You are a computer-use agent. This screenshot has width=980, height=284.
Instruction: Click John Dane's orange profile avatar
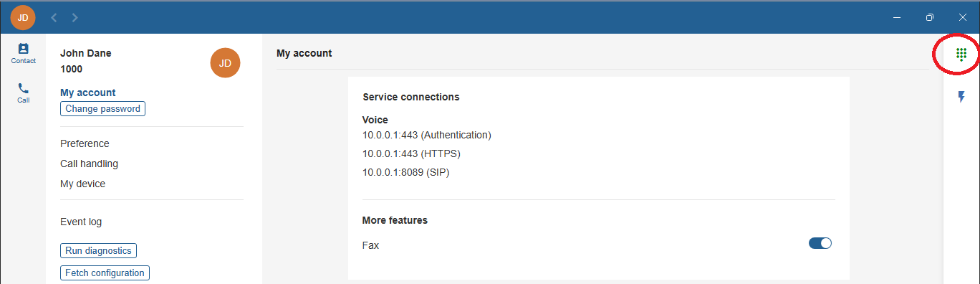coord(225,63)
